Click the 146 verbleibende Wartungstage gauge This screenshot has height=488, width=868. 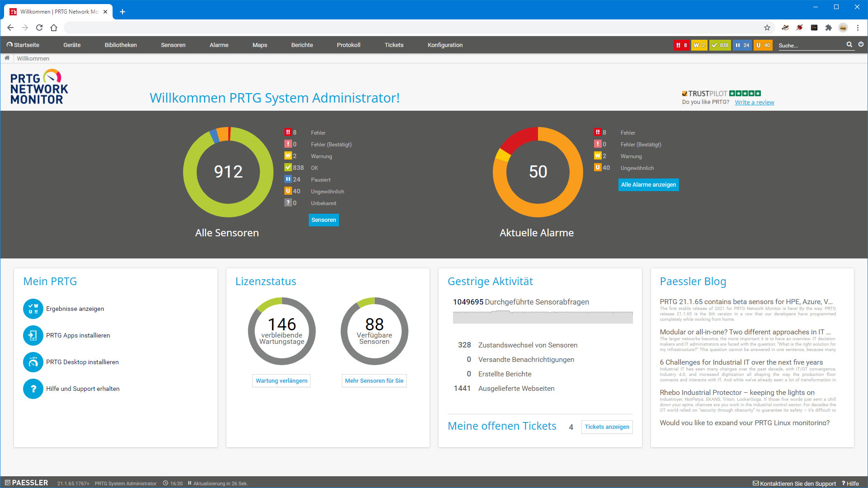[x=282, y=331]
